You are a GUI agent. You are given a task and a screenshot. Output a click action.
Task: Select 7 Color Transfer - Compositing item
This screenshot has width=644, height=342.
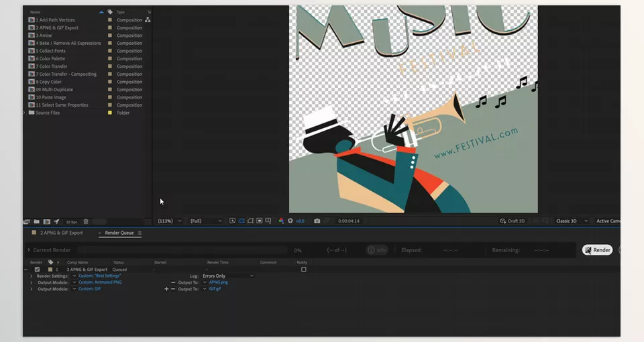tap(66, 74)
